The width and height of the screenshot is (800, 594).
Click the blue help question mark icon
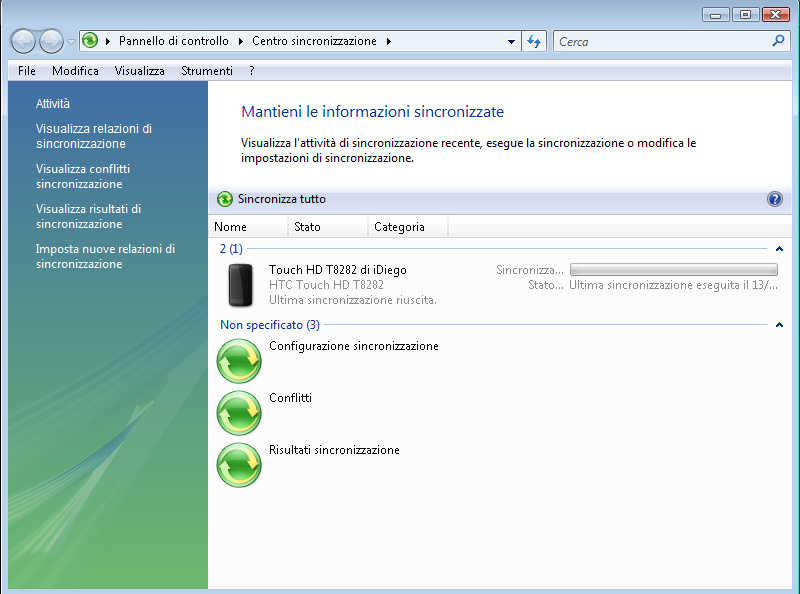(774, 199)
